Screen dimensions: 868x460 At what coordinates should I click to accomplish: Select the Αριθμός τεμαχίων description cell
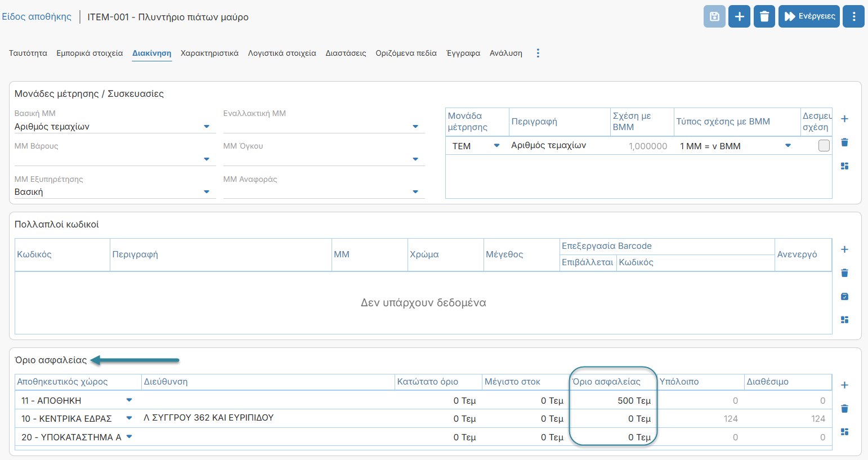[560, 145]
